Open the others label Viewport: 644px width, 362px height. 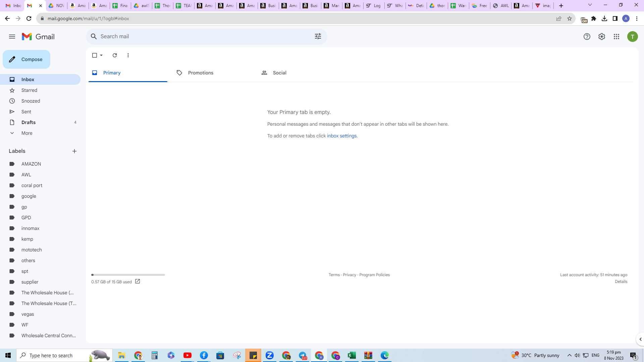40,260
